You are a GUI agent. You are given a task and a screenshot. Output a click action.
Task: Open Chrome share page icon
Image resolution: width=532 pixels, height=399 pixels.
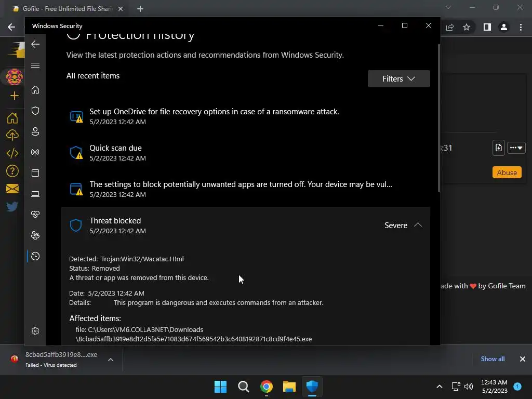[x=450, y=27]
